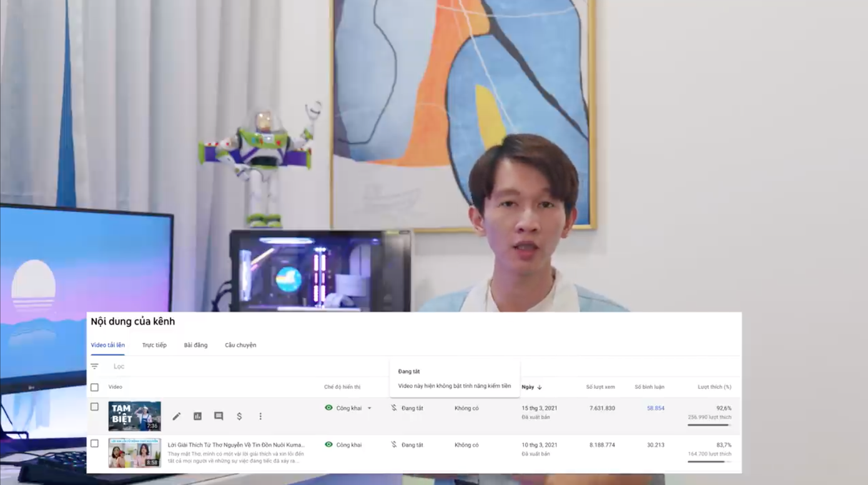Click monetization-off icon in second video row
This screenshot has height=485, width=868.
pyautogui.click(x=394, y=445)
